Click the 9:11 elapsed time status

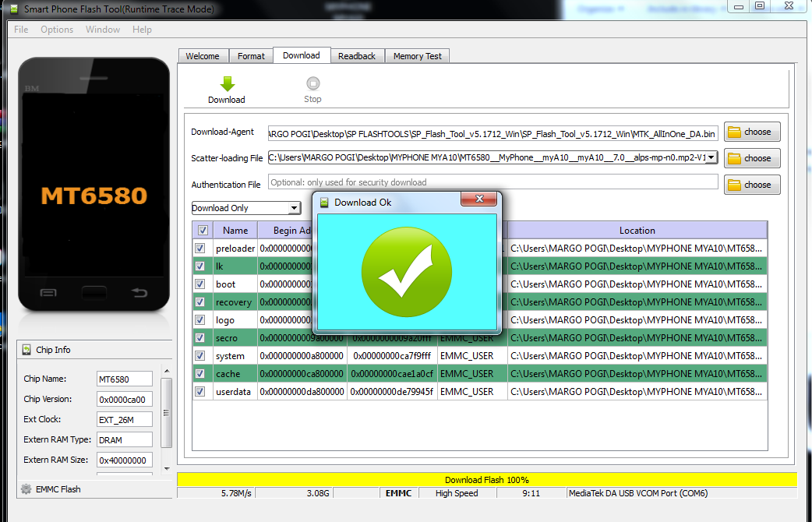531,493
